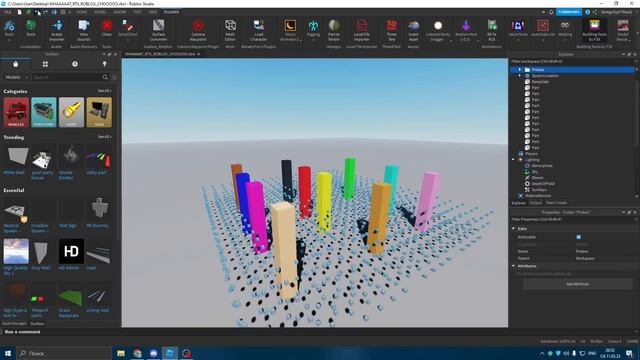The height and width of the screenshot is (360, 640).
Task: Switch to the TEST ribbon tab
Action: 137,12
